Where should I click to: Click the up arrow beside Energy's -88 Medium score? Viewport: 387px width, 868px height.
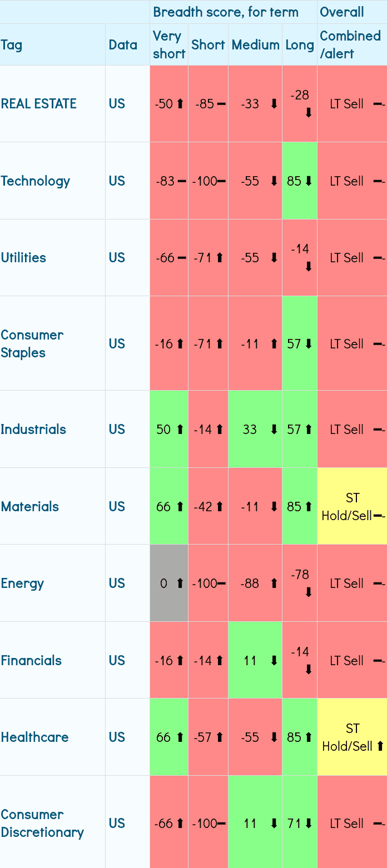(274, 583)
